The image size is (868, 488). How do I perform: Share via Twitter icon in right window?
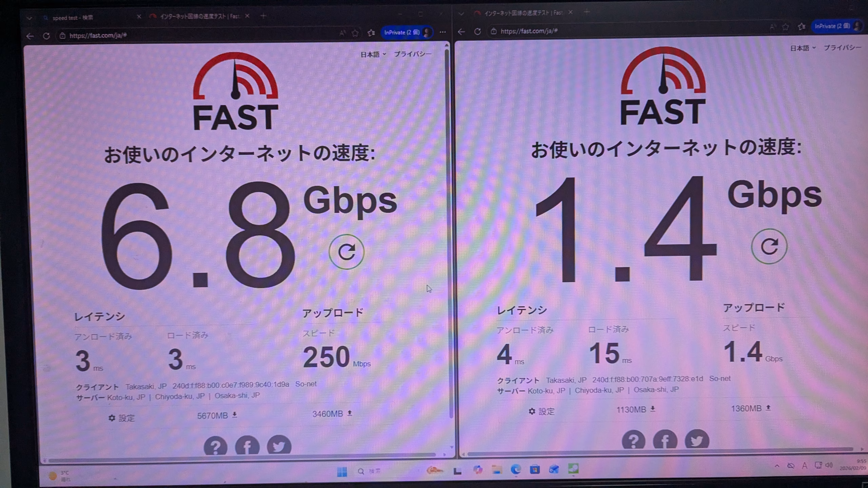697,440
